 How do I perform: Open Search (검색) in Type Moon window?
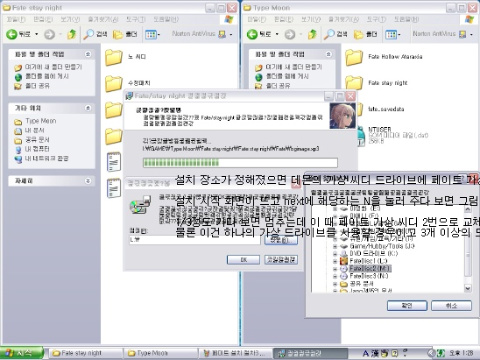tap(336, 34)
